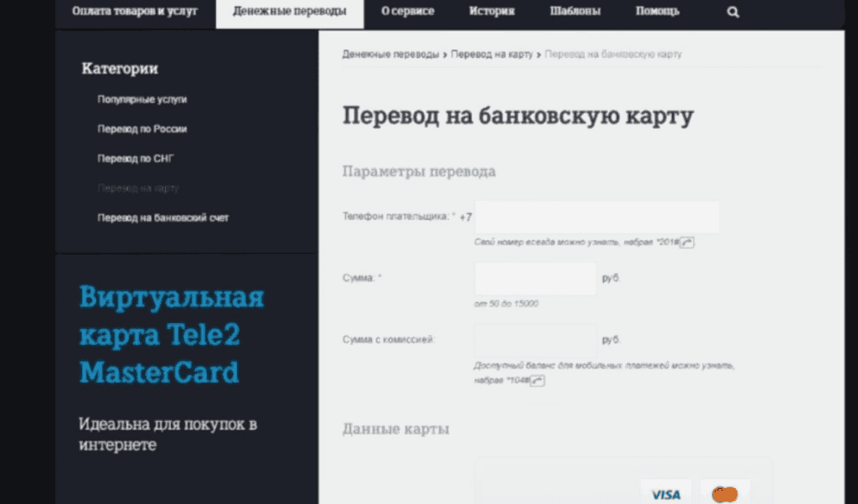Click the breadcrumb arrow after Перевод на карту
The image size is (858, 504).
537,54
